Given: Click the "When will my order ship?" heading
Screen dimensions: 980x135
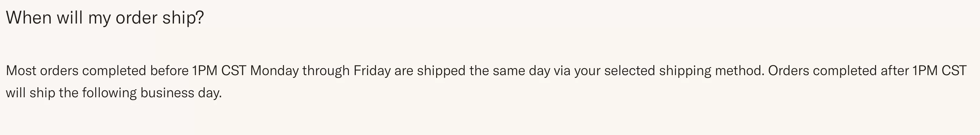Looking at the screenshot, I should (105, 18).
